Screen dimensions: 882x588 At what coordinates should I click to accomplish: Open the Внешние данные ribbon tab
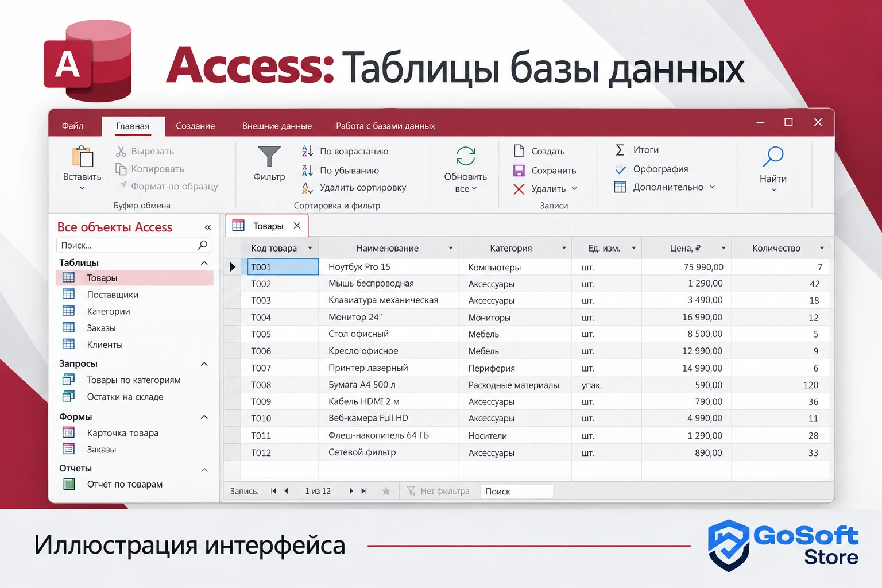click(x=277, y=126)
